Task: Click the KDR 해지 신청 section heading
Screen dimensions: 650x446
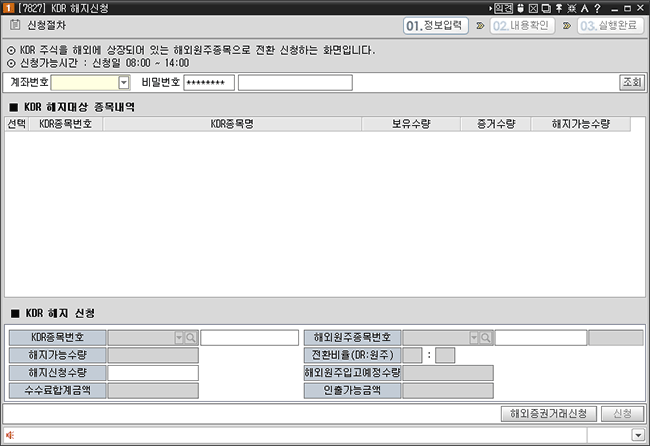Action: click(x=60, y=313)
